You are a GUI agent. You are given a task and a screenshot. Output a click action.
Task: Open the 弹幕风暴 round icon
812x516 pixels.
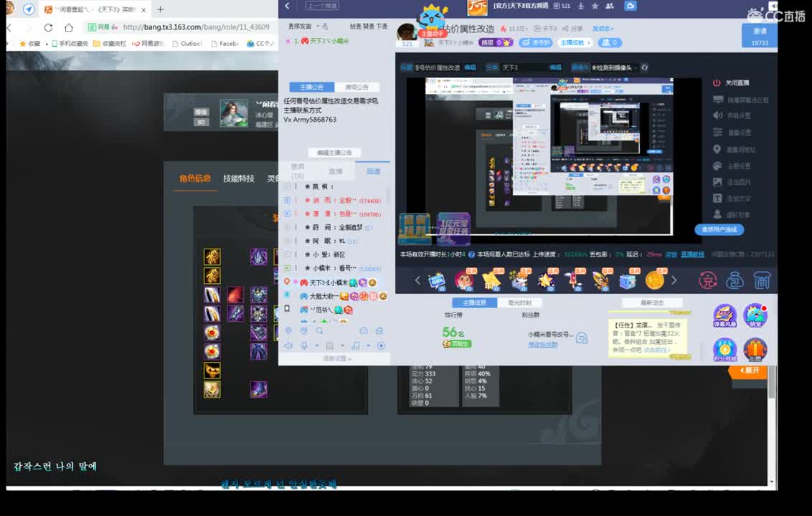(x=724, y=316)
